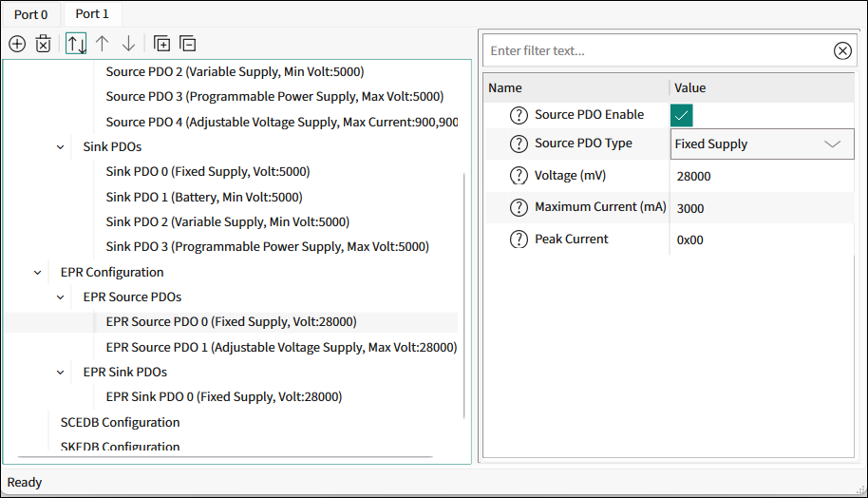Collapse the EPR Source PDOs node
Screen dimensions: 868x498
click(x=61, y=297)
